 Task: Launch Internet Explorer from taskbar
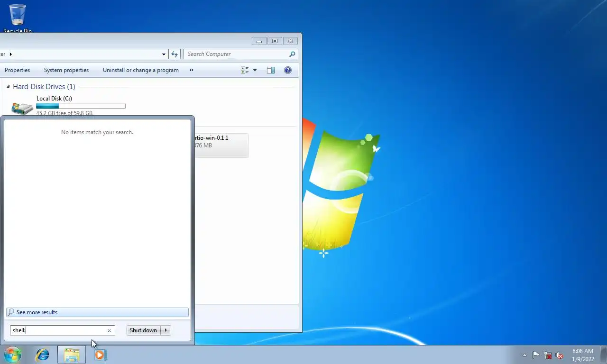[43, 355]
